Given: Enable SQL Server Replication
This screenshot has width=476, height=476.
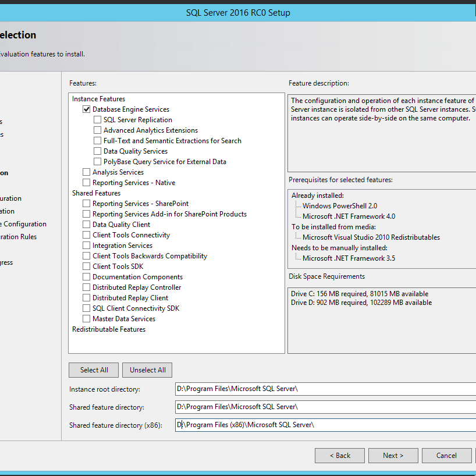Looking at the screenshot, I should (97, 119).
